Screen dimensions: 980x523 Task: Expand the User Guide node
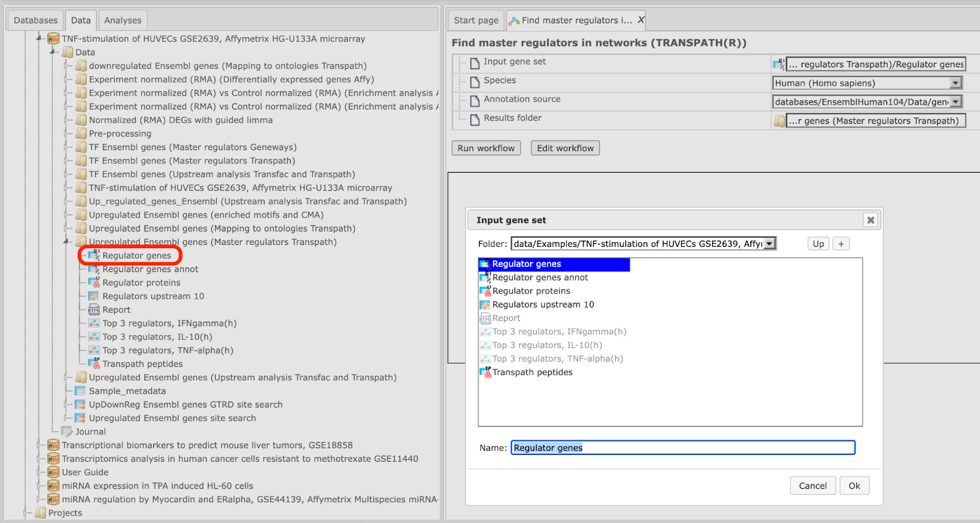40,472
